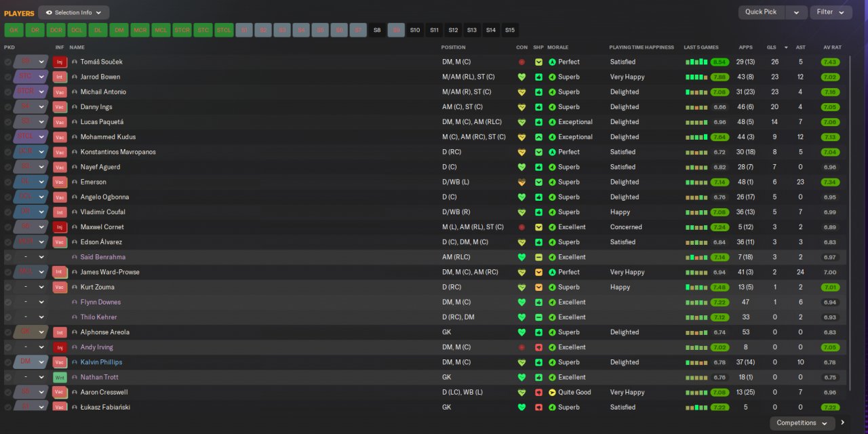This screenshot has height=434, width=868.
Task: Expand the arrow next to Quick Pick
Action: [796, 12]
